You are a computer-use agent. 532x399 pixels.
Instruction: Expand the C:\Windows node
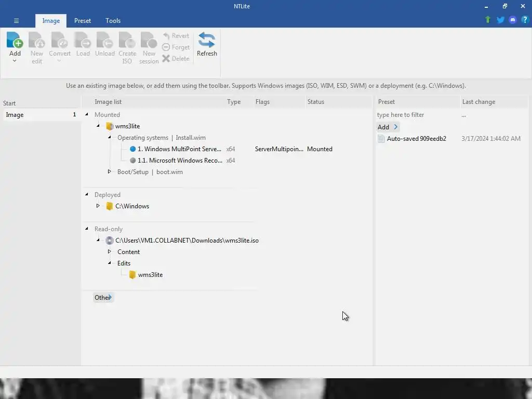[98, 206]
